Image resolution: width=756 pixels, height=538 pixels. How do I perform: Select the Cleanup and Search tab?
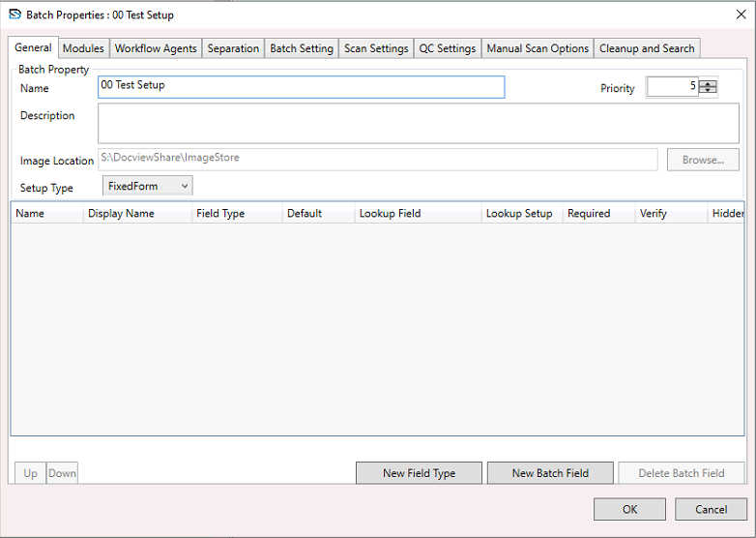[x=647, y=48]
